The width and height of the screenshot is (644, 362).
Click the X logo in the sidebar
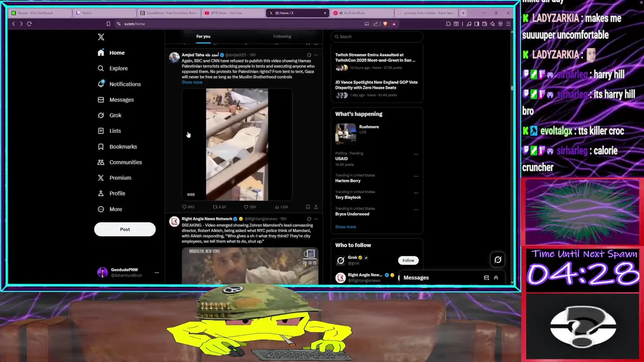click(x=101, y=37)
